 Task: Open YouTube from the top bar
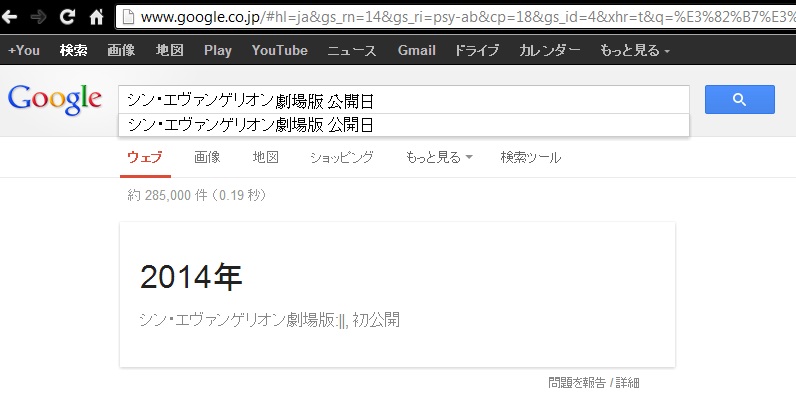pyautogui.click(x=280, y=50)
